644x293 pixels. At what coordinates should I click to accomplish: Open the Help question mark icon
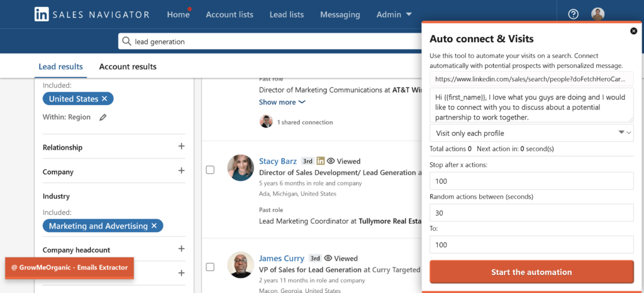coord(573,14)
